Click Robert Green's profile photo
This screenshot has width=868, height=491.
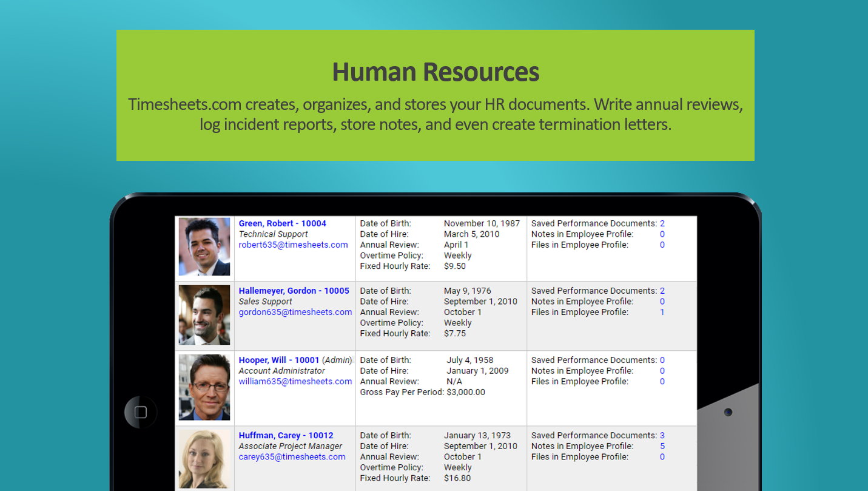coord(204,248)
